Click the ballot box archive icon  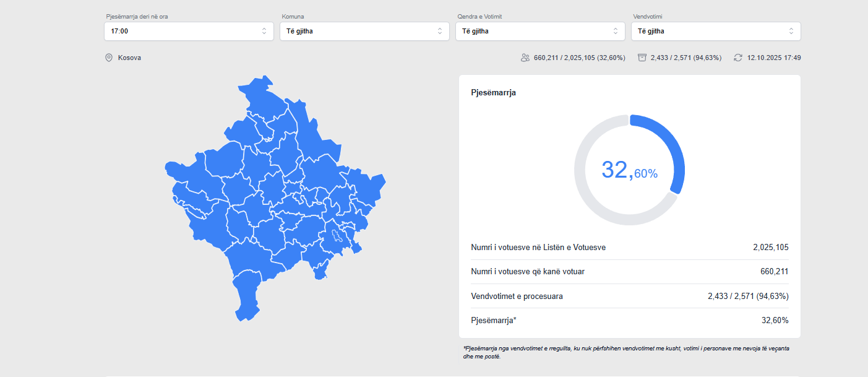(642, 58)
